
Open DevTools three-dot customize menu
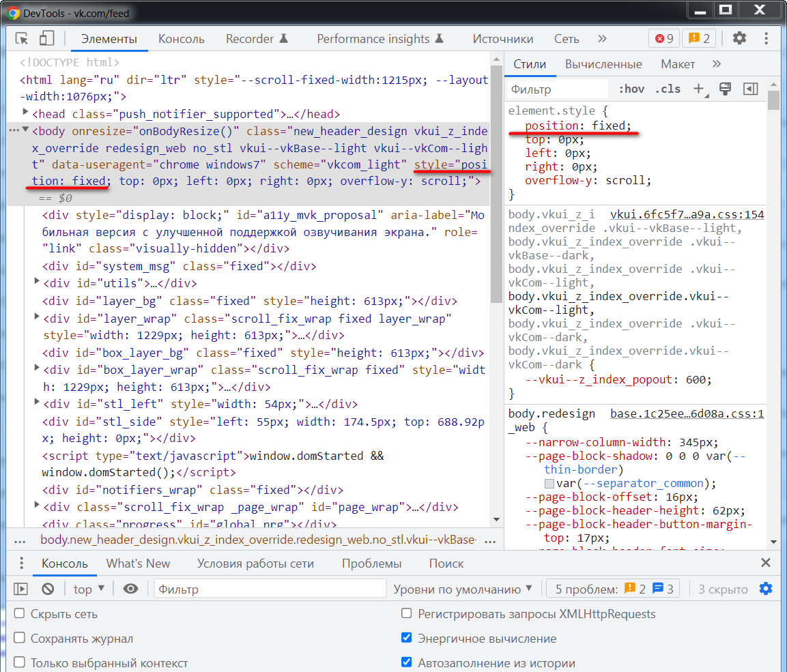[766, 39]
